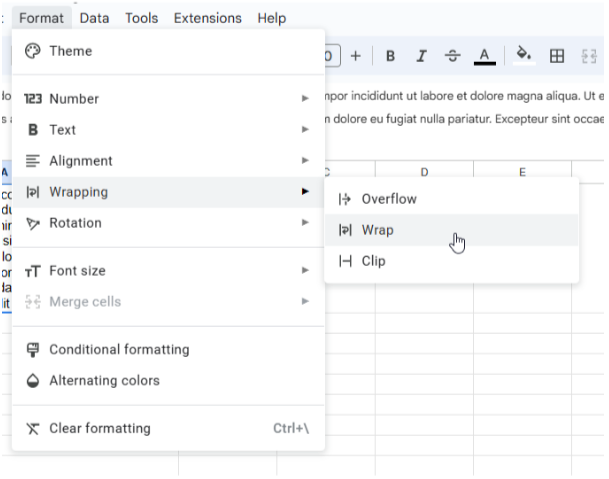Open the Extensions menu
The height and width of the screenshot is (479, 609).
[208, 18]
